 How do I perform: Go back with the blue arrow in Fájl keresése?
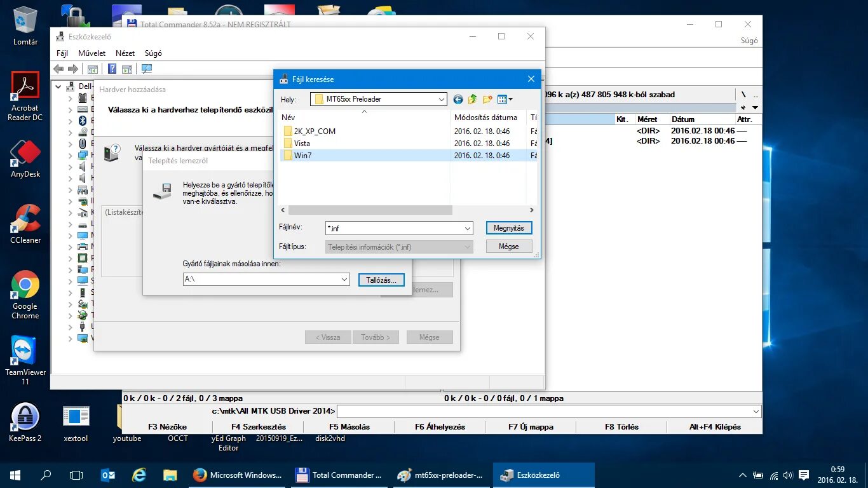click(x=458, y=99)
